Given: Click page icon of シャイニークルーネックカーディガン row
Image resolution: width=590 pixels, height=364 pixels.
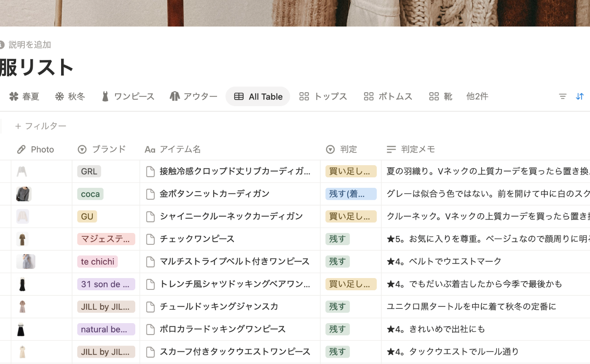Looking at the screenshot, I should point(150,217).
